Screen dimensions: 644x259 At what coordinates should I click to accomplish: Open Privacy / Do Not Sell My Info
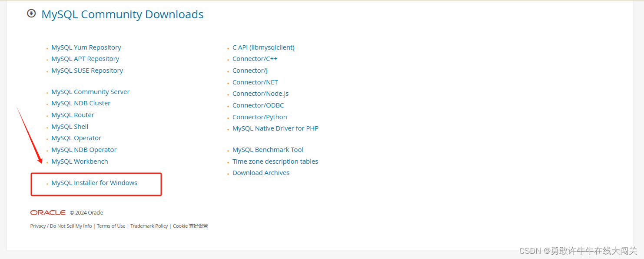pos(61,226)
